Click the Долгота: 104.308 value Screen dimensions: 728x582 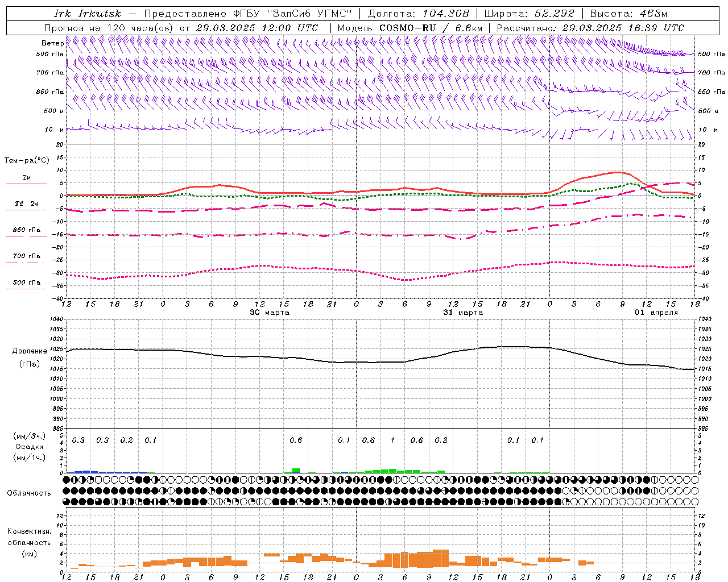(419, 14)
